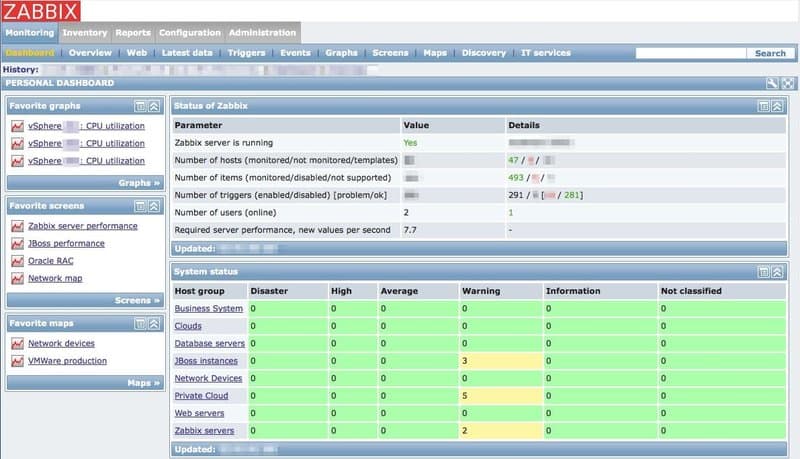
Task: Open Business System host group link
Action: [x=209, y=309]
